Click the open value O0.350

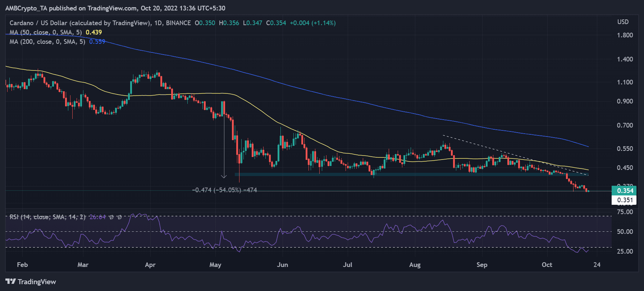tap(205, 23)
